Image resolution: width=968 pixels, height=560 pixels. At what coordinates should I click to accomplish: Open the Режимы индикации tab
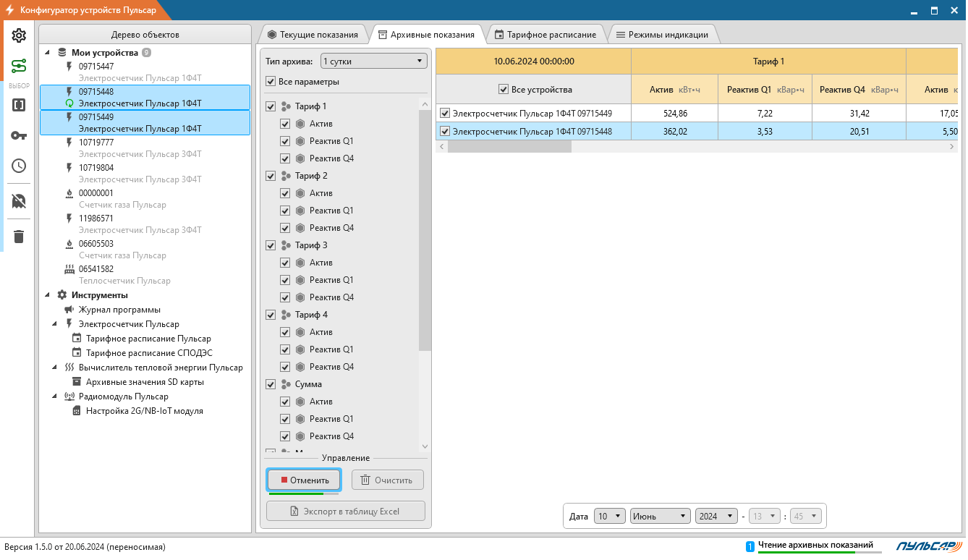point(663,34)
